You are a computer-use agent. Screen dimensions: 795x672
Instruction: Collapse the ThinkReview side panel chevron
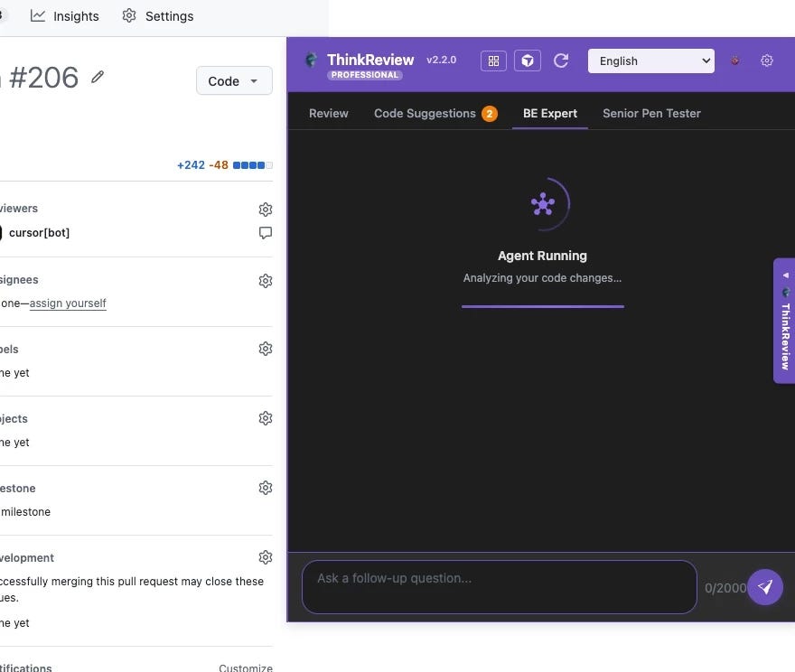pyautogui.click(x=784, y=276)
